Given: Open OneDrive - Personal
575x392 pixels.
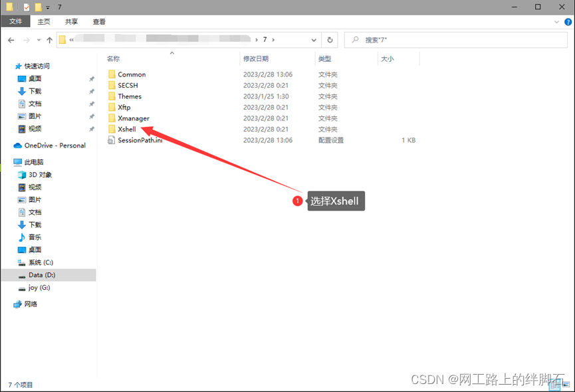Looking at the screenshot, I should 55,146.
